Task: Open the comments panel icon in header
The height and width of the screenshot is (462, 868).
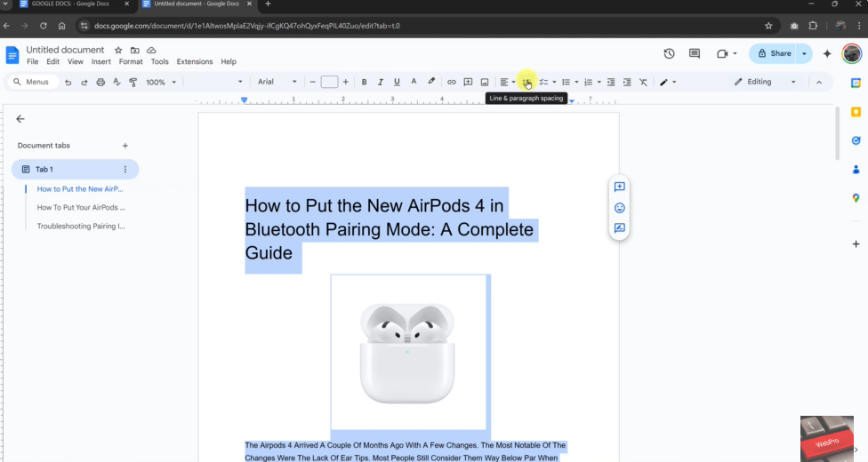Action: [695, 53]
